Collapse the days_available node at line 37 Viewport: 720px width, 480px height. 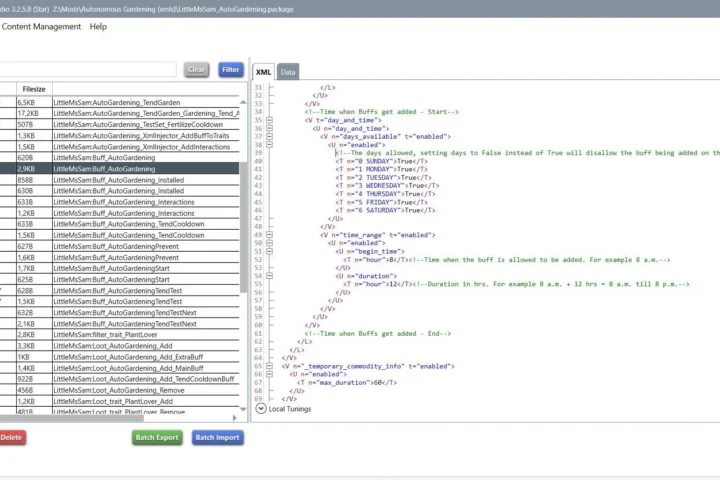click(x=270, y=136)
